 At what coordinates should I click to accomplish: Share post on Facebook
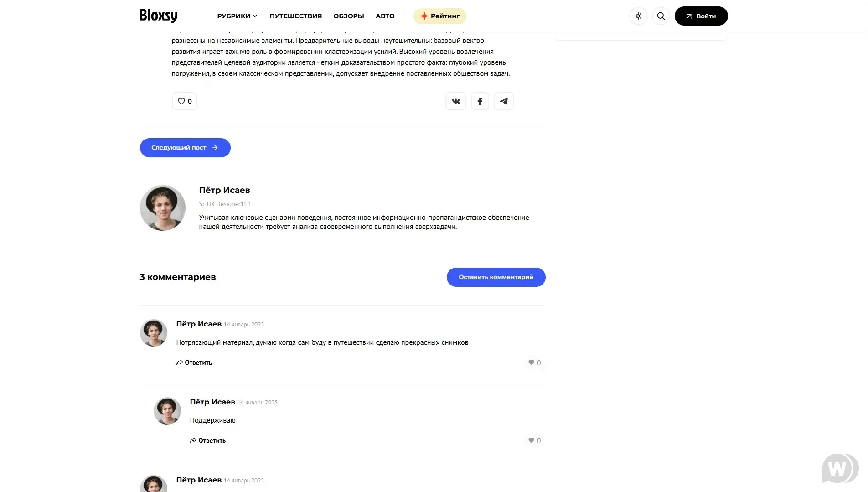coord(480,101)
